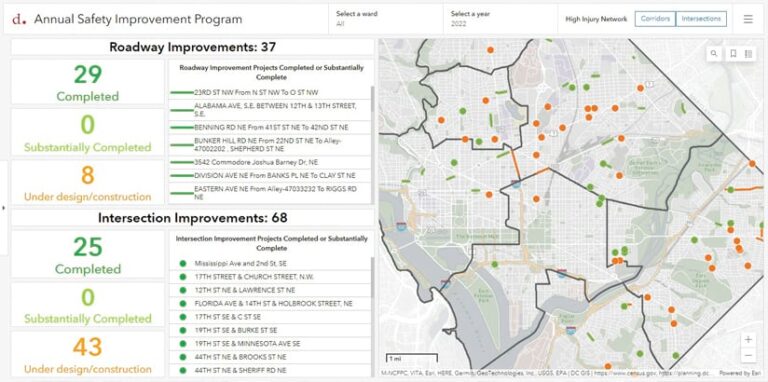The image size is (768, 382).
Task: Select the BUNKER HILL RD NE project row
Action: [x=269, y=145]
